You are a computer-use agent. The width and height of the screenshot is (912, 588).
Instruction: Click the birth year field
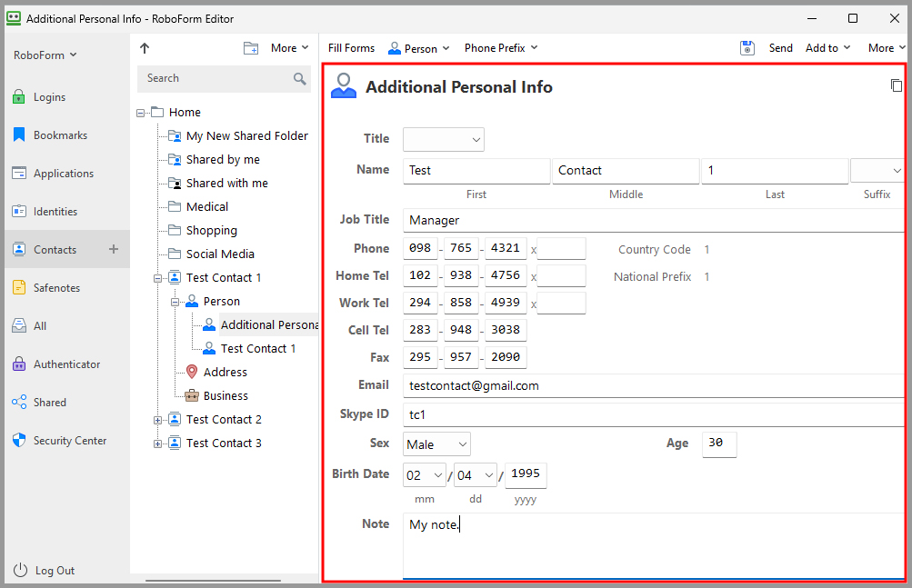[526, 475]
